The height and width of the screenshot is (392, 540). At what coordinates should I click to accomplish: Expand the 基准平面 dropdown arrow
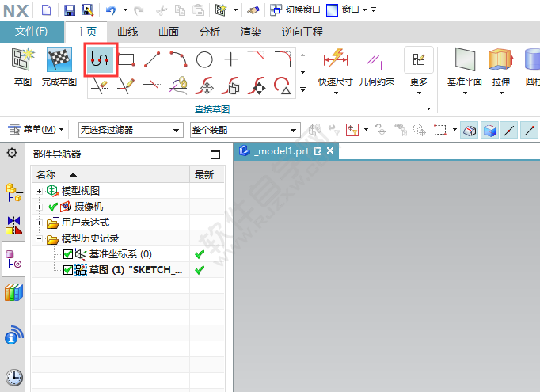(465, 93)
